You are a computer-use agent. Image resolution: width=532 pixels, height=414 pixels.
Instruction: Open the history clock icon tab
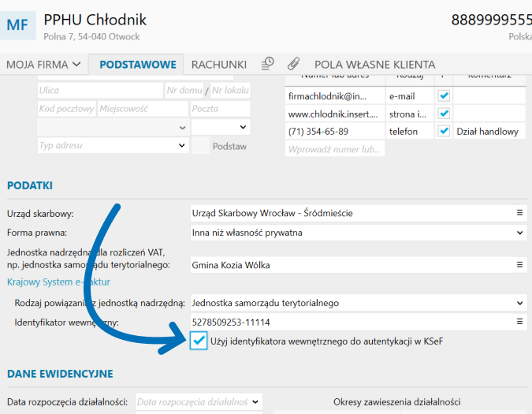[268, 64]
